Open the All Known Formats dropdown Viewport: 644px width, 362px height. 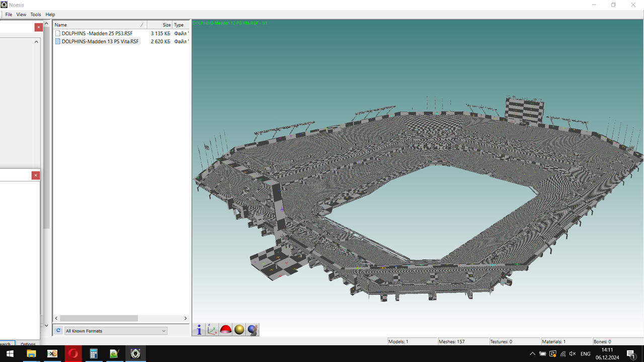coord(116,331)
